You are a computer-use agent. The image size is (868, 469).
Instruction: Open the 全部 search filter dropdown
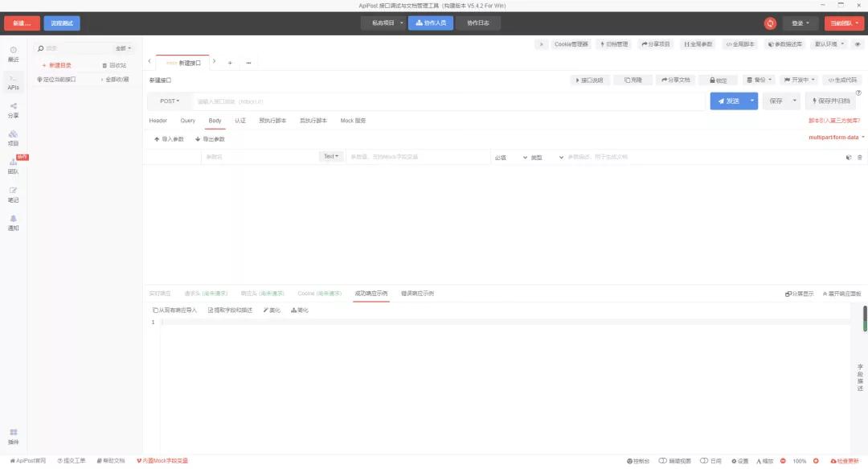pyautogui.click(x=123, y=49)
